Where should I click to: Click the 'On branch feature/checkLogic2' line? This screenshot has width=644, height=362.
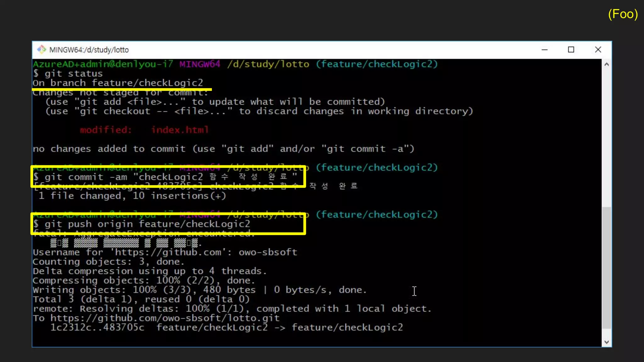(118, 83)
